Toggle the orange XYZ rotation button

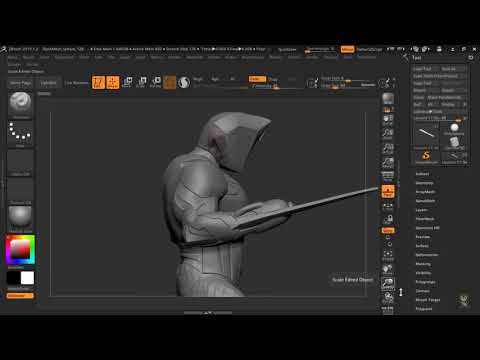[388, 230]
